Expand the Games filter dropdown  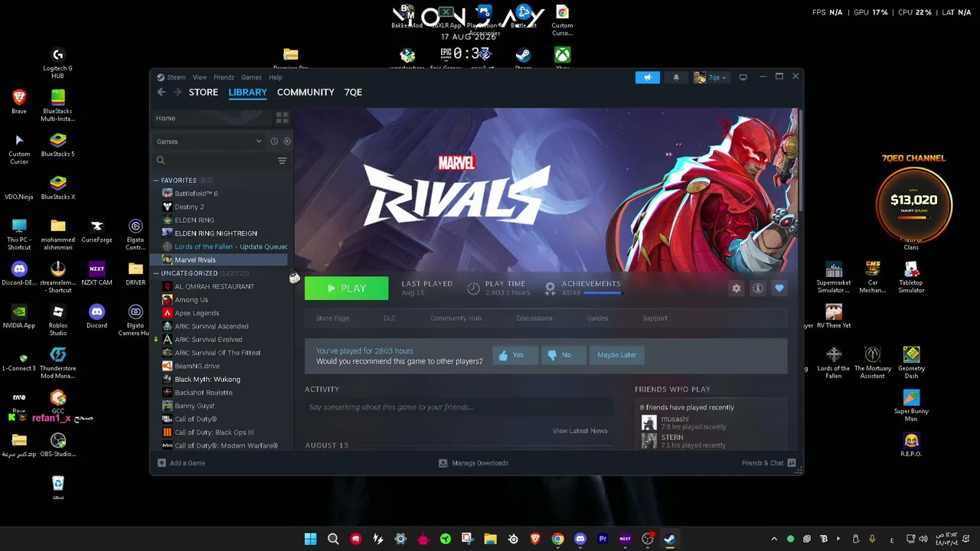(209, 142)
